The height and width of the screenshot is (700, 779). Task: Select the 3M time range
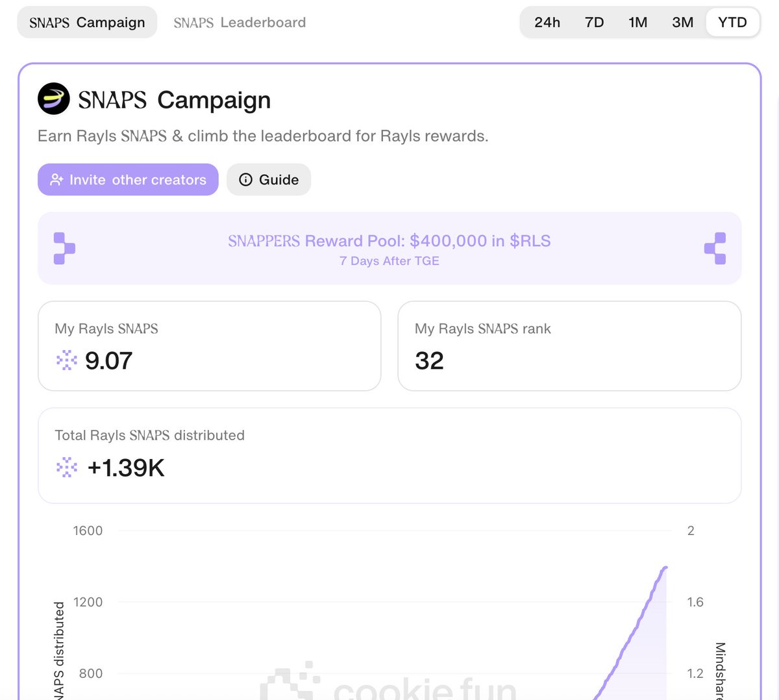(x=682, y=23)
